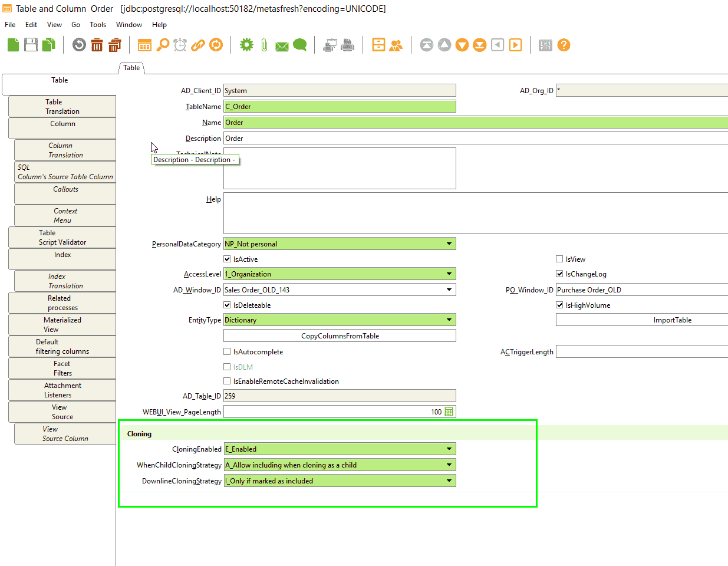Image resolution: width=728 pixels, height=566 pixels.
Task: Save the current record
Action: [x=31, y=45]
